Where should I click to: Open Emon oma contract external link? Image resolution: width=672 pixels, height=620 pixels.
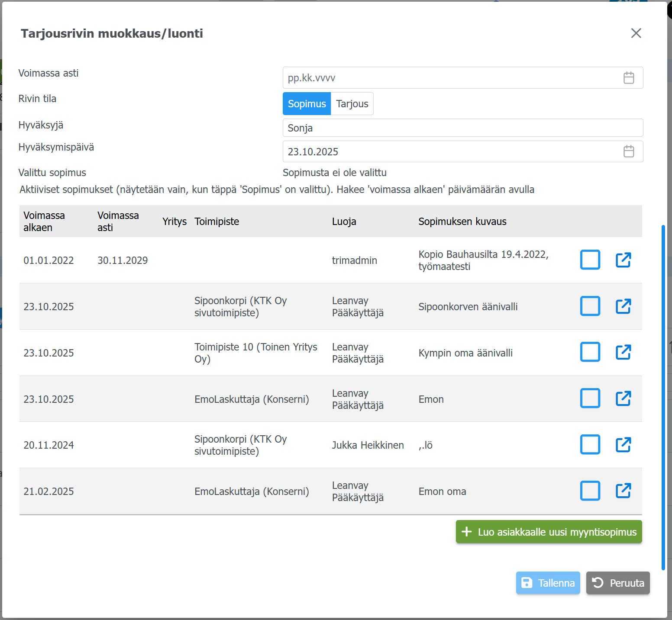coord(623,491)
